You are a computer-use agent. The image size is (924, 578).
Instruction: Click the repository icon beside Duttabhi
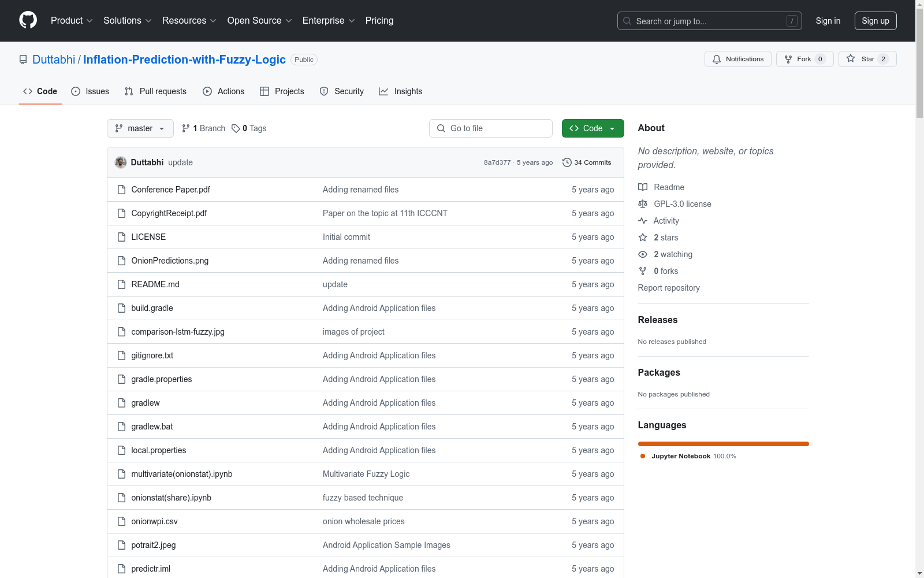click(x=23, y=60)
